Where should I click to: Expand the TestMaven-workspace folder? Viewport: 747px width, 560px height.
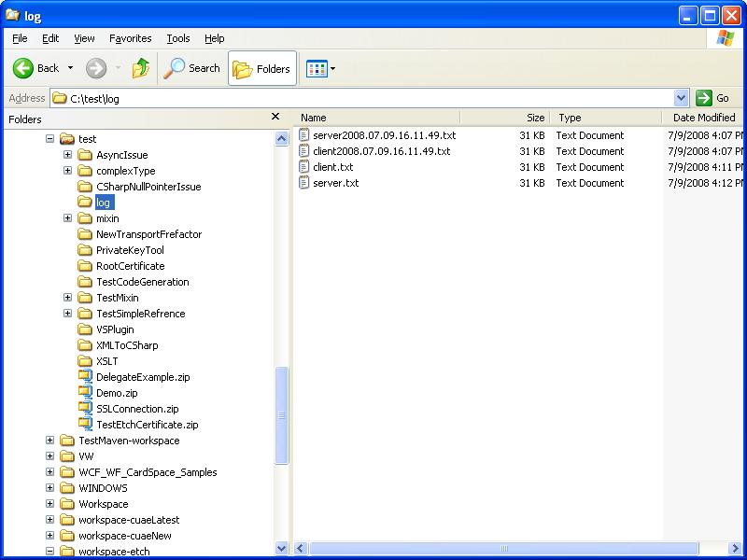(50, 441)
